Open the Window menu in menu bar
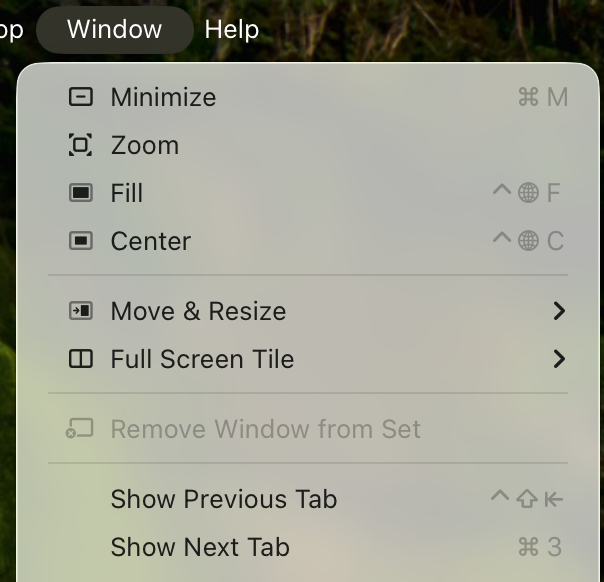 click(114, 29)
